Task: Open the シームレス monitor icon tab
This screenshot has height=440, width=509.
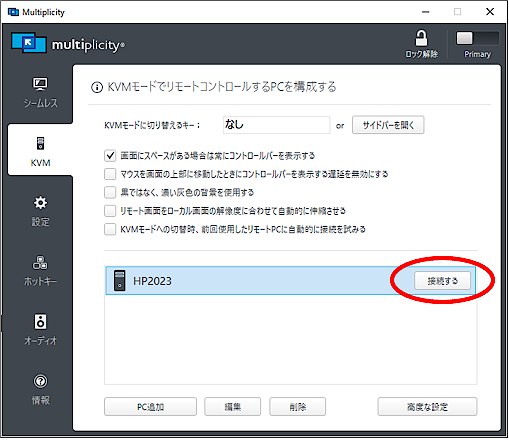Action: (40, 84)
